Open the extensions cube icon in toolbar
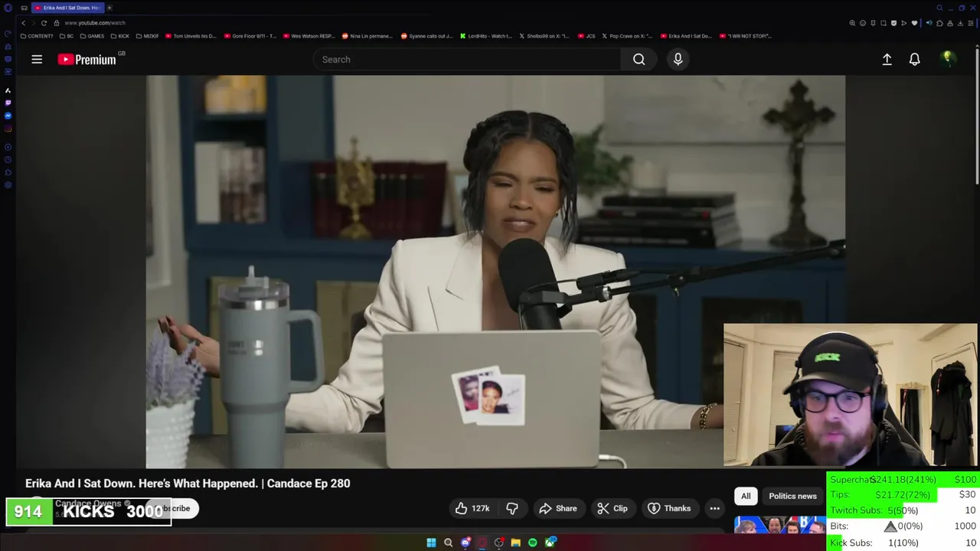Image resolution: width=980 pixels, height=551 pixels. (939, 23)
